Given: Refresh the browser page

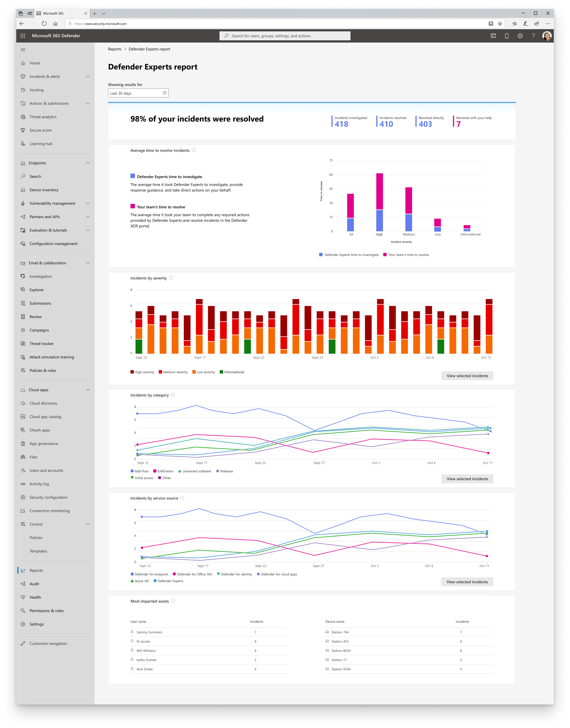Looking at the screenshot, I should click(44, 24).
